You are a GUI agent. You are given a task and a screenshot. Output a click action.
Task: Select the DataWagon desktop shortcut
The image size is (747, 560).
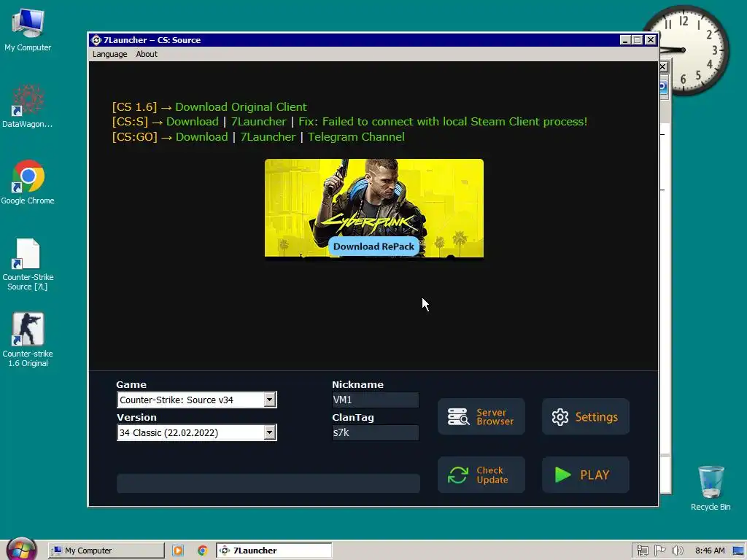pos(27,106)
